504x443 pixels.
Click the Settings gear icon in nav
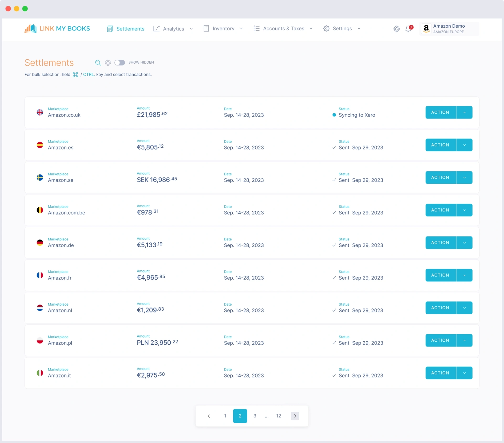(x=326, y=29)
